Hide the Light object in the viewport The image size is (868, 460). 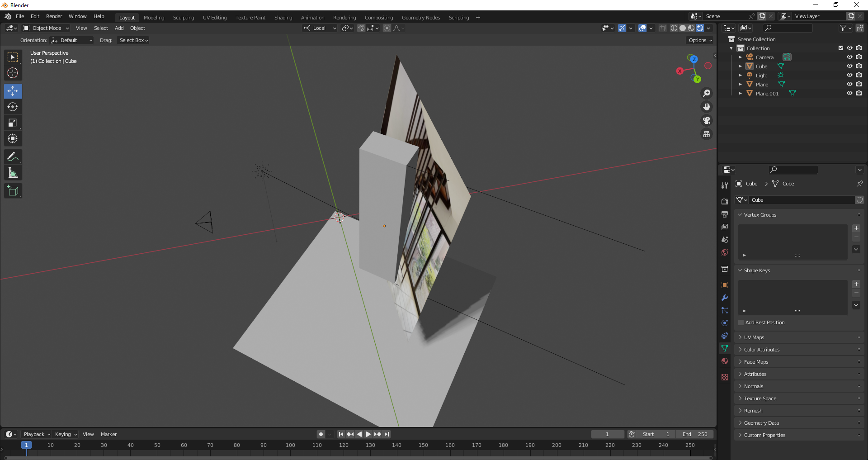coord(849,76)
